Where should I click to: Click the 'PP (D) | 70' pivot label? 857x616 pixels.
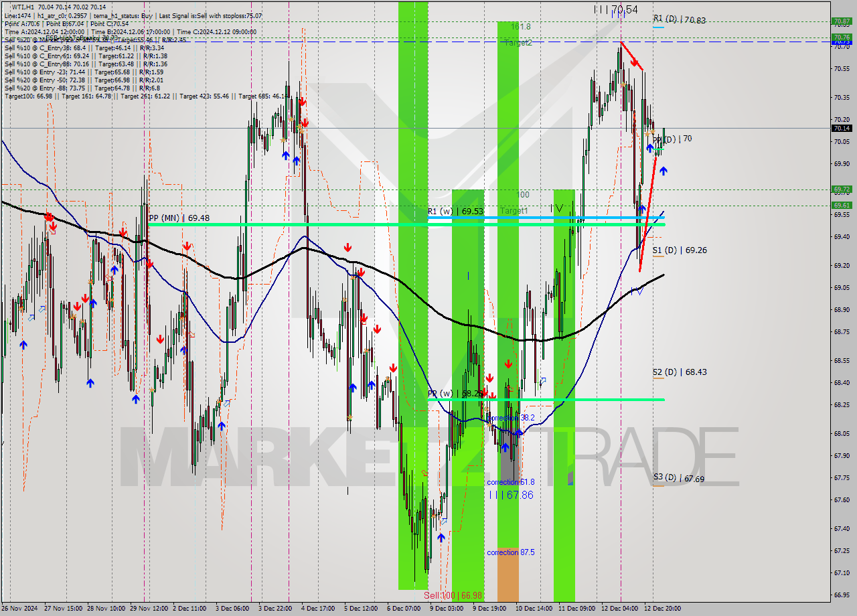click(x=673, y=139)
